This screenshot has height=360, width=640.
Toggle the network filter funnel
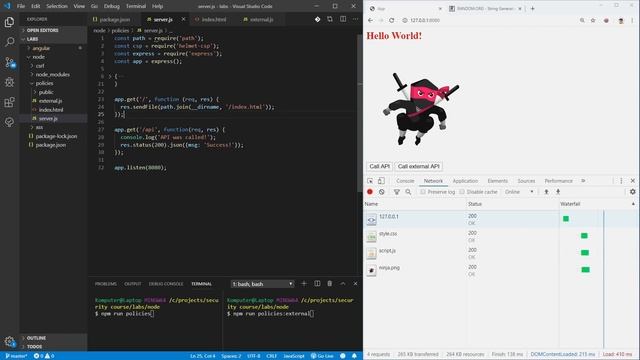pyautogui.click(x=396, y=192)
